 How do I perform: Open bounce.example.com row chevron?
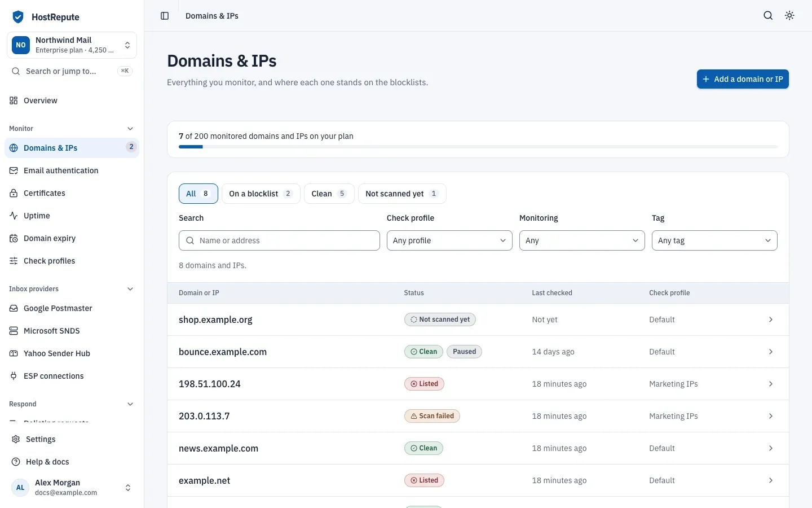tap(771, 352)
